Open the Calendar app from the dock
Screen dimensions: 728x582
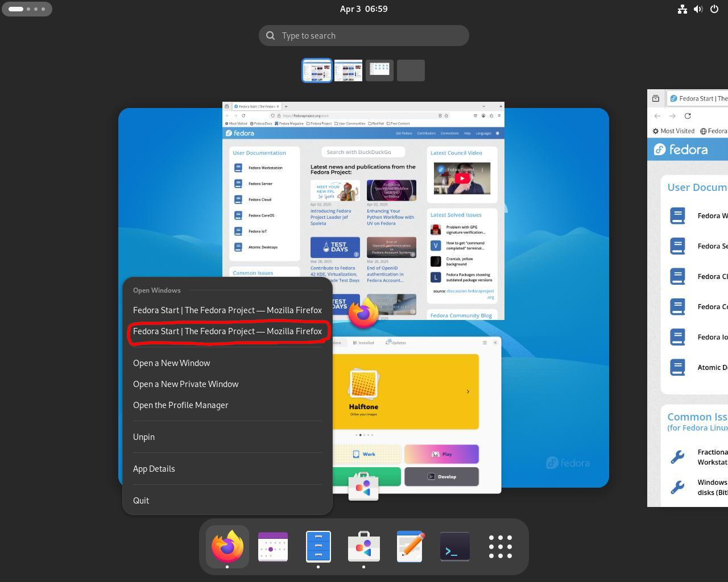coord(273,546)
